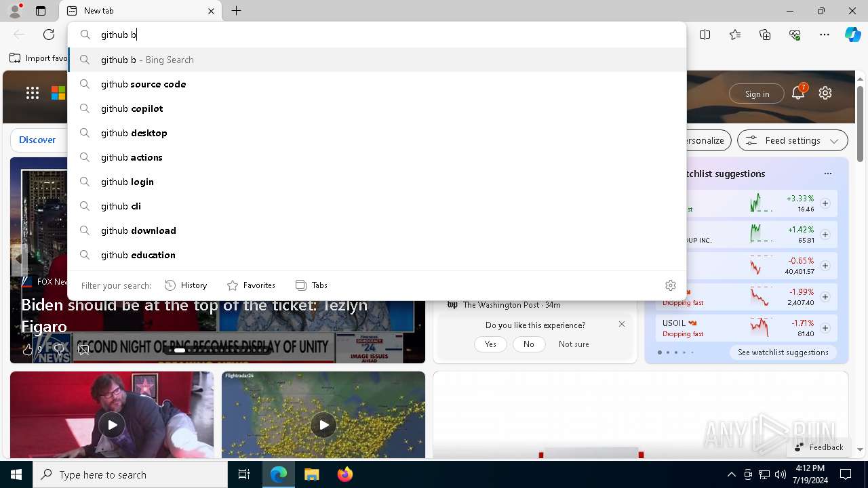Launch Copilot sidebar
Image resolution: width=868 pixels, height=488 pixels.
pyautogui.click(x=852, y=35)
